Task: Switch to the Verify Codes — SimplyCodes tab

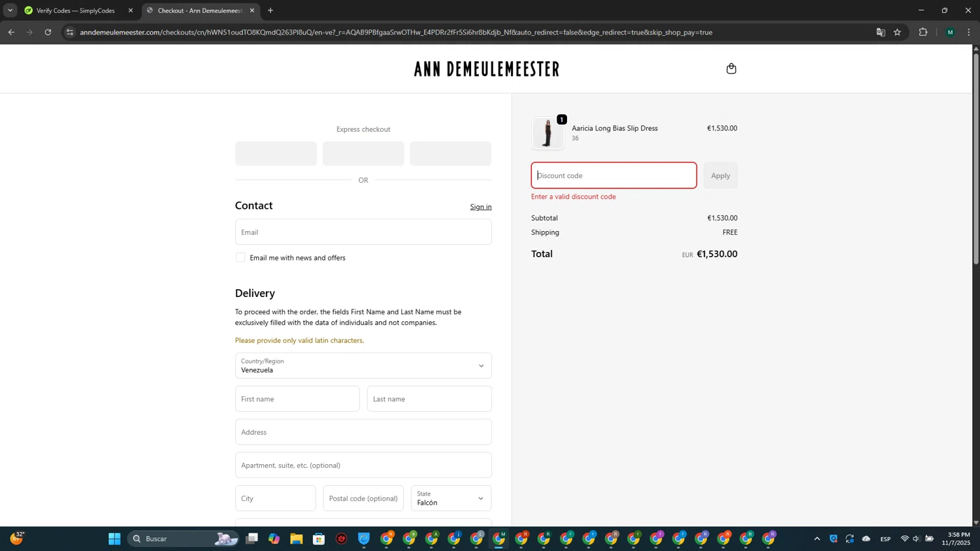Action: tap(75, 10)
